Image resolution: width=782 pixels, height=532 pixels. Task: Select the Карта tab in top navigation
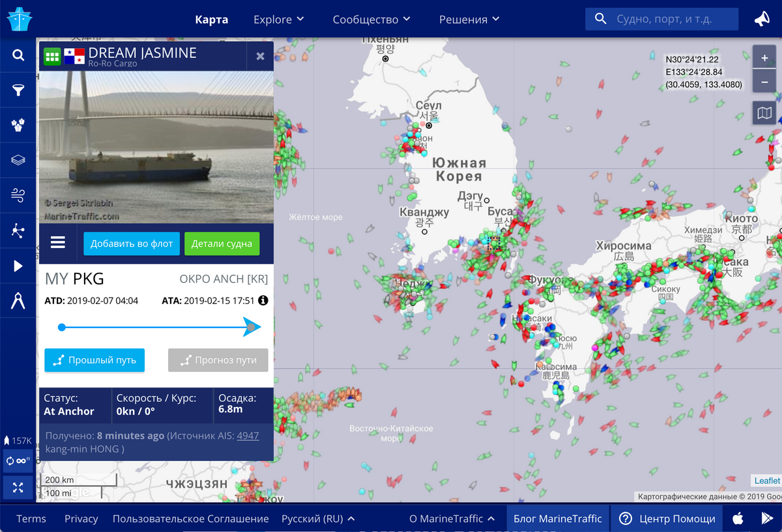tap(212, 20)
